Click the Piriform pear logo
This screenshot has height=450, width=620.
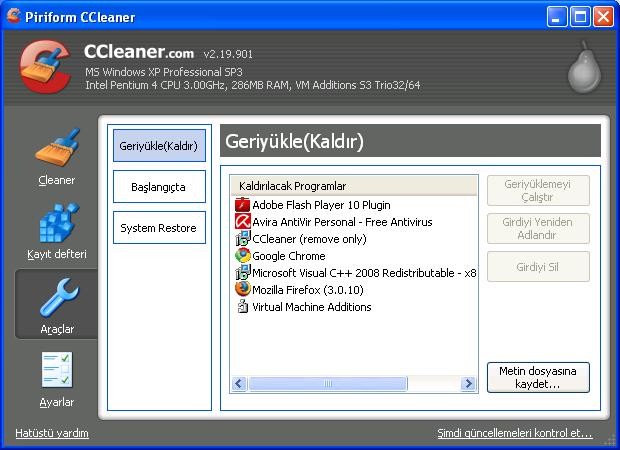pyautogui.click(x=584, y=67)
